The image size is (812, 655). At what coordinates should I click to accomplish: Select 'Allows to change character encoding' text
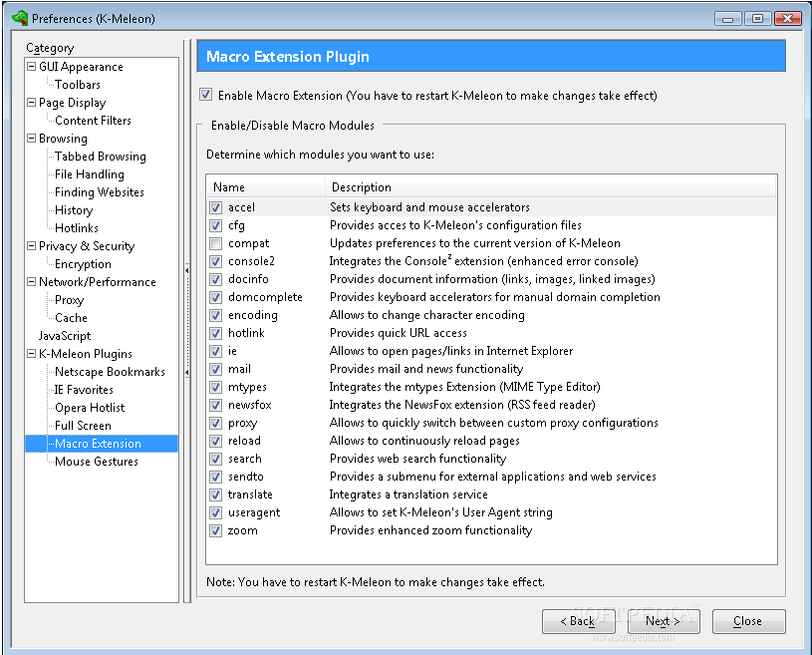click(x=427, y=315)
